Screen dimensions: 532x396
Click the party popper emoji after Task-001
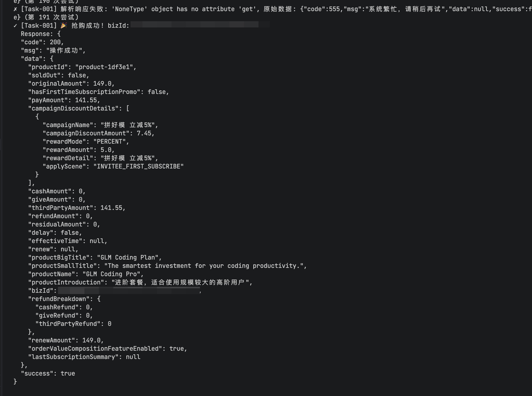click(x=64, y=25)
